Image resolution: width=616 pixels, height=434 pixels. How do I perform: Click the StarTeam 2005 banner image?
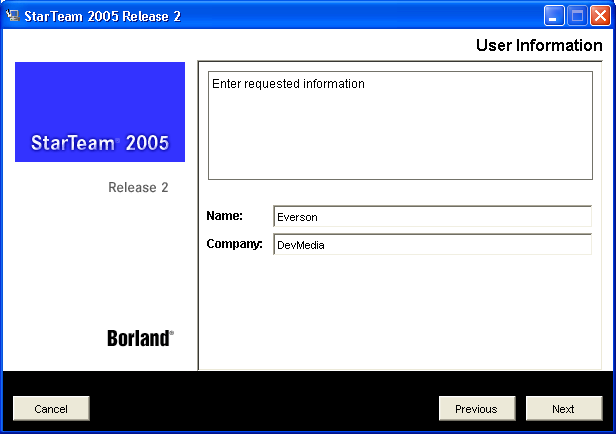[100, 112]
